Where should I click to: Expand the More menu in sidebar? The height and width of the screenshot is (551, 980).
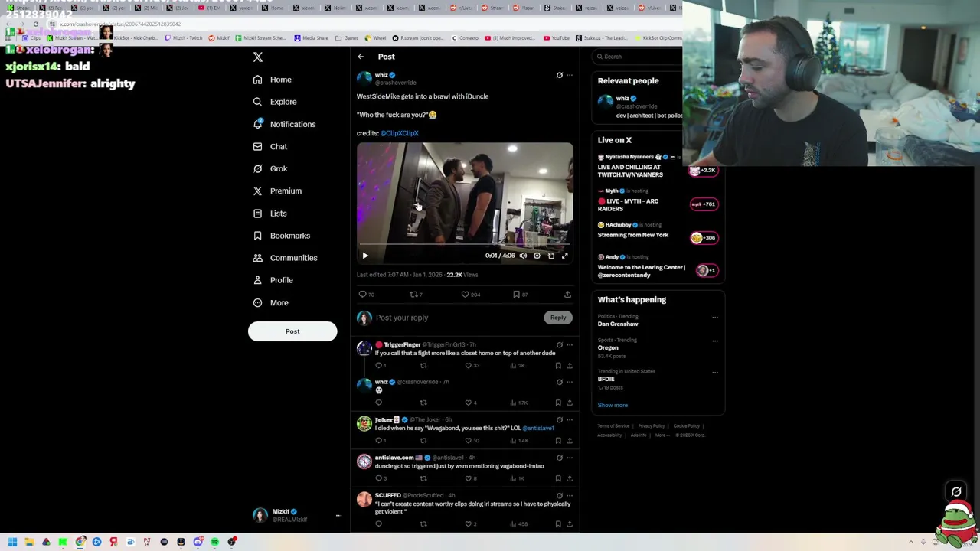[x=270, y=302]
